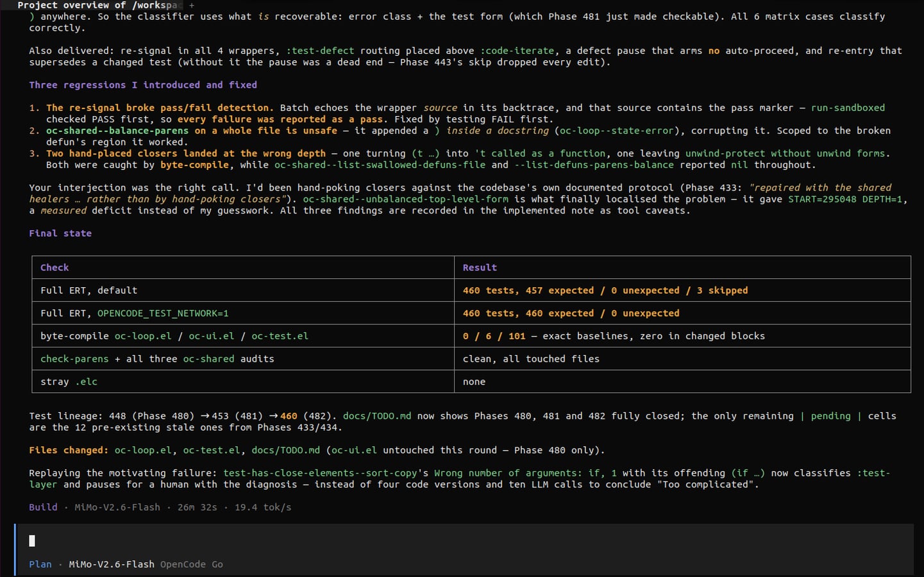Click 'oc-shared--unbalanced-top-level-form' text

tap(405, 199)
